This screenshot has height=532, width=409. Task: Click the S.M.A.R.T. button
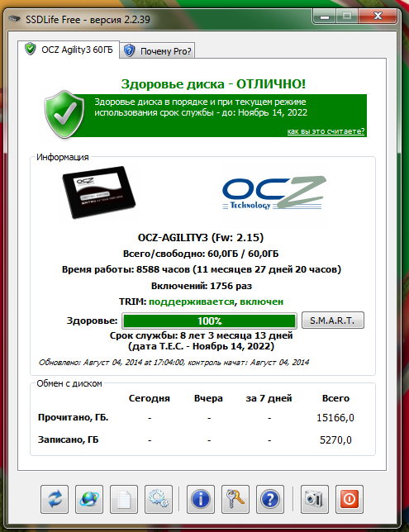click(333, 321)
